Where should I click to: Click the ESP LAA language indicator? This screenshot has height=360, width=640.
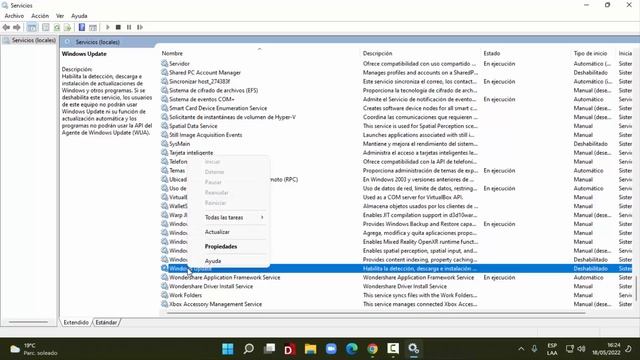(552, 349)
